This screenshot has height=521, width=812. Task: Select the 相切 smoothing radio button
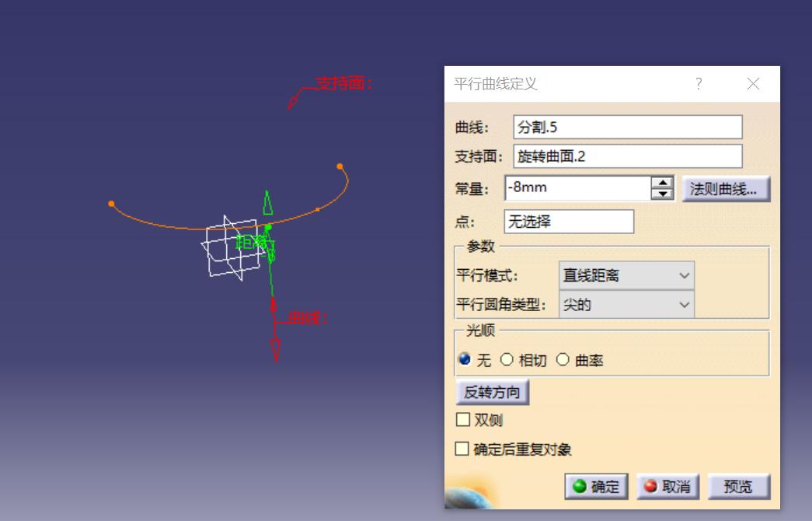(509, 360)
